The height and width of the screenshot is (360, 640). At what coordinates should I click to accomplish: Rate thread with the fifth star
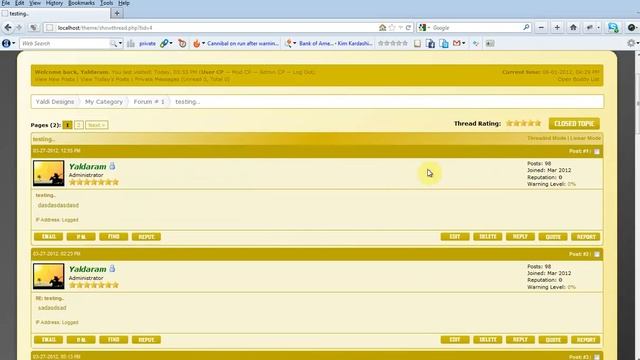(x=538, y=123)
